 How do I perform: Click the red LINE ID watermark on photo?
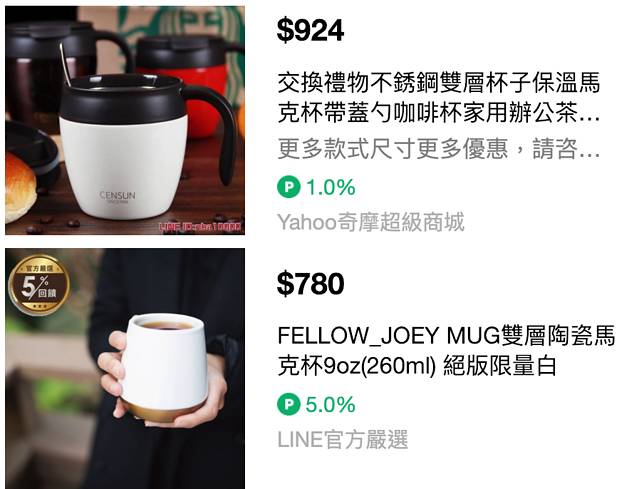coord(200,226)
